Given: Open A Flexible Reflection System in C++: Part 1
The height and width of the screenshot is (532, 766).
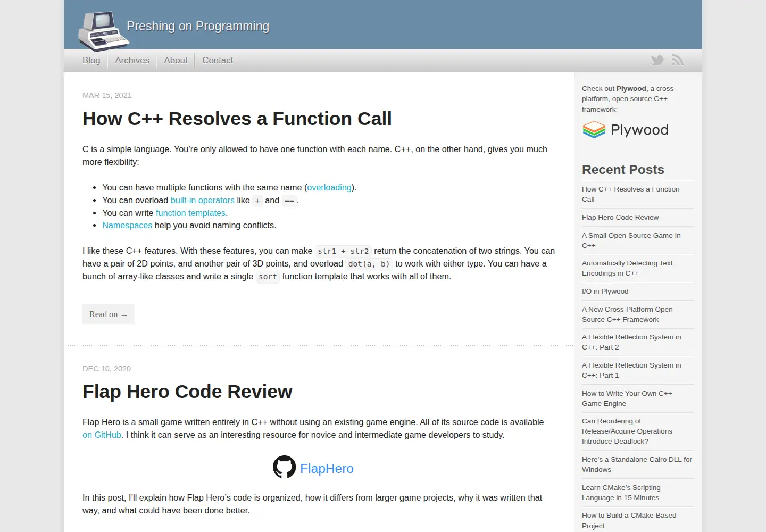Looking at the screenshot, I should point(631,370).
